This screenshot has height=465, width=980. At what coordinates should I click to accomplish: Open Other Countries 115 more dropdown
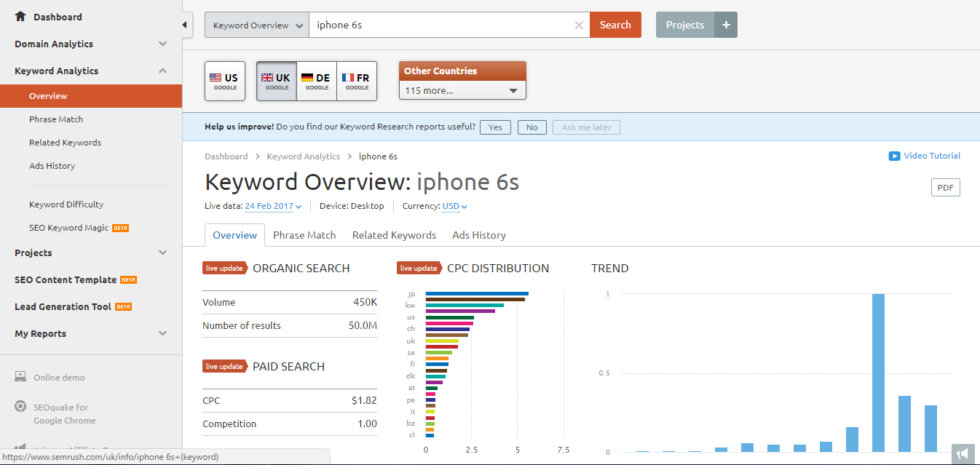pyautogui.click(x=462, y=90)
